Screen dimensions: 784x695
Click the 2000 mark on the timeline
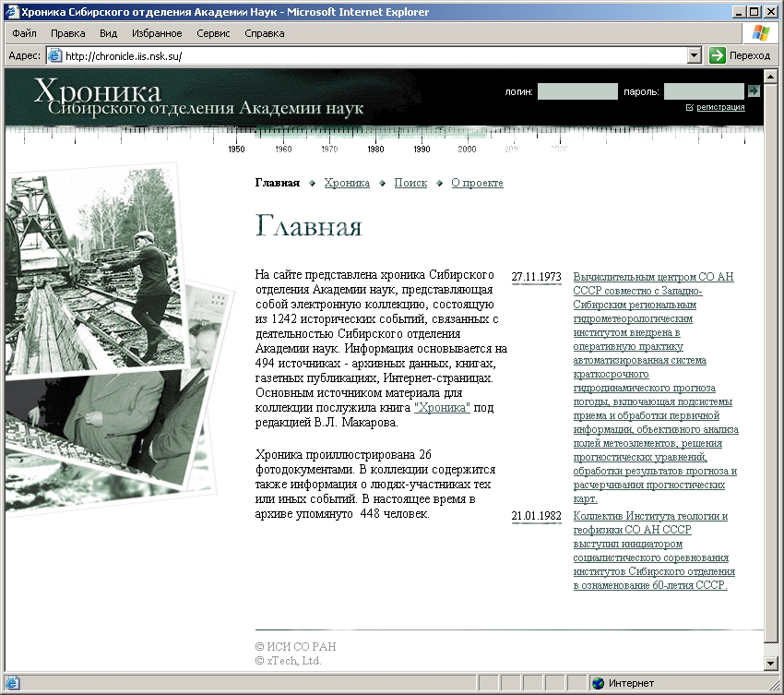(x=467, y=149)
